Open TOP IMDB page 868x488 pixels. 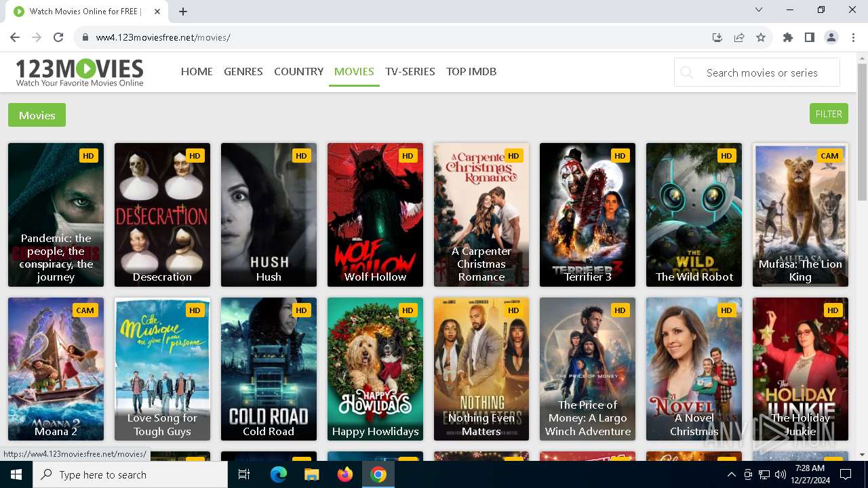point(471,71)
